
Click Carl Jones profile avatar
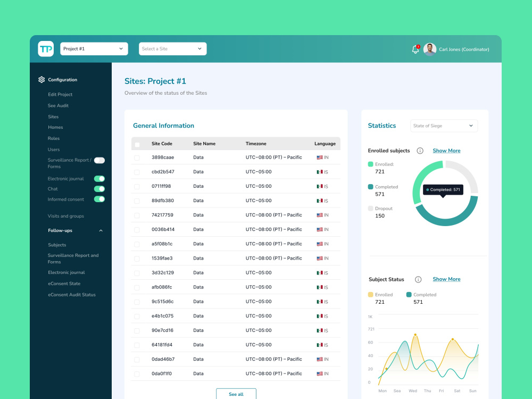(x=430, y=49)
